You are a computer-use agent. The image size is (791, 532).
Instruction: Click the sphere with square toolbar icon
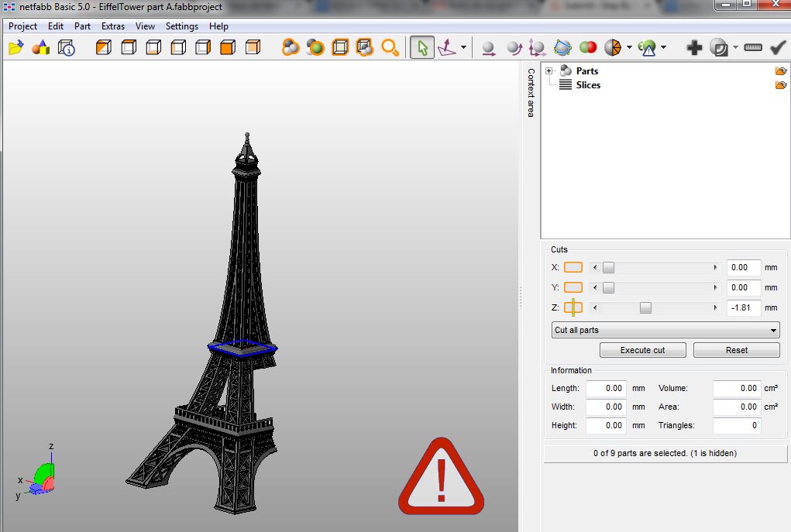[x=719, y=48]
